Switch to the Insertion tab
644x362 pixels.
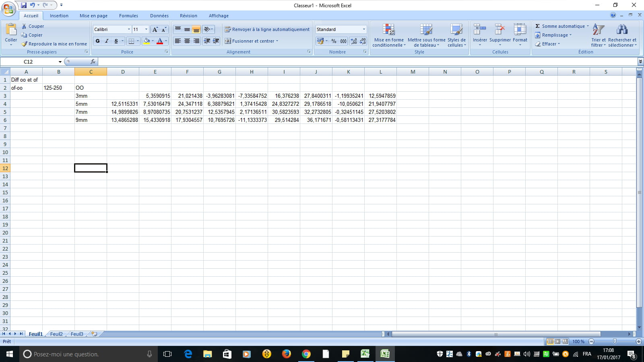point(59,16)
